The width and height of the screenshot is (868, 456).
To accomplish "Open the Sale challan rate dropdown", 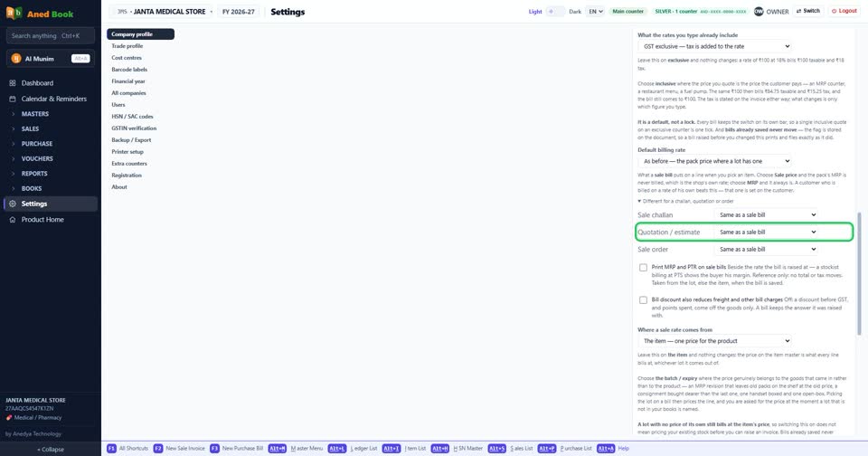I will coord(767,215).
